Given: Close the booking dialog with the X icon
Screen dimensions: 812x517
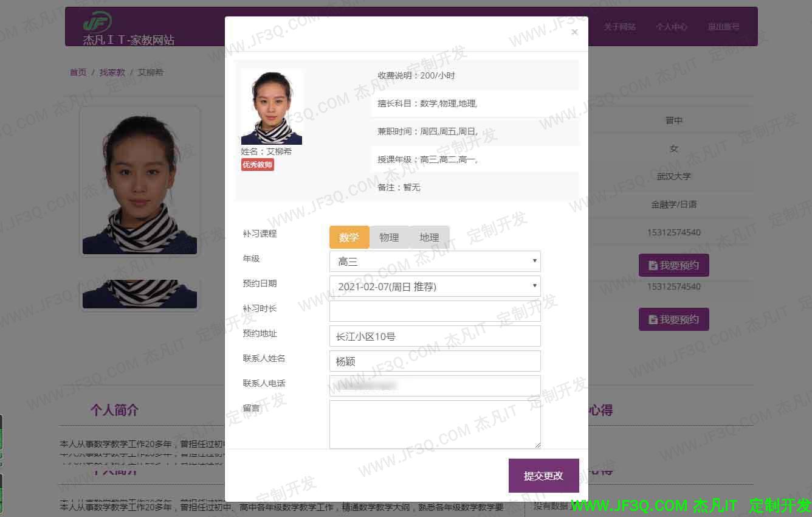Looking at the screenshot, I should point(574,32).
